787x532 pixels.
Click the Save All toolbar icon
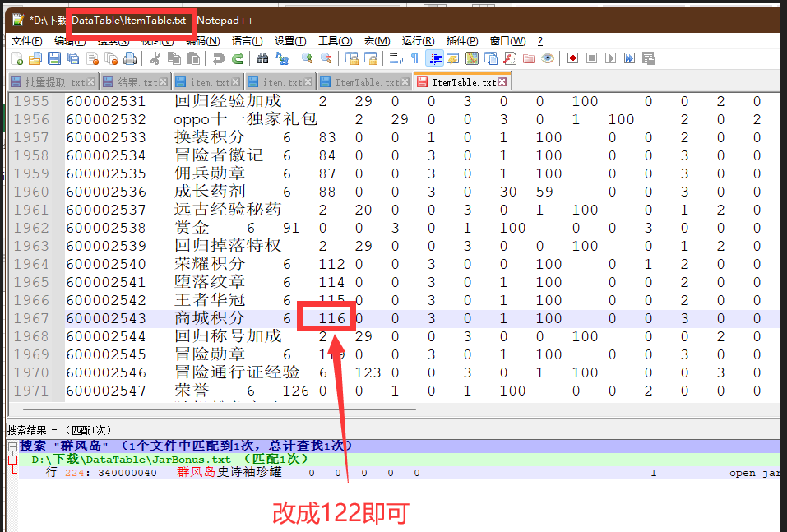click(x=73, y=58)
